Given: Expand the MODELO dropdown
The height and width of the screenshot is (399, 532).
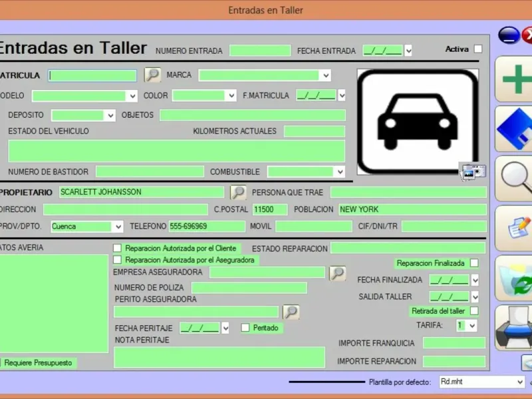Looking at the screenshot, I should point(132,96).
